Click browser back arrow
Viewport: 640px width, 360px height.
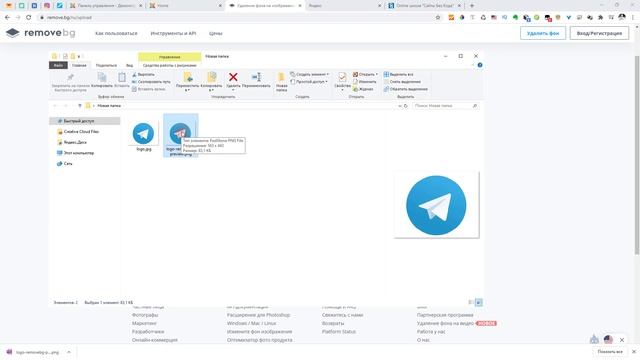click(7, 18)
